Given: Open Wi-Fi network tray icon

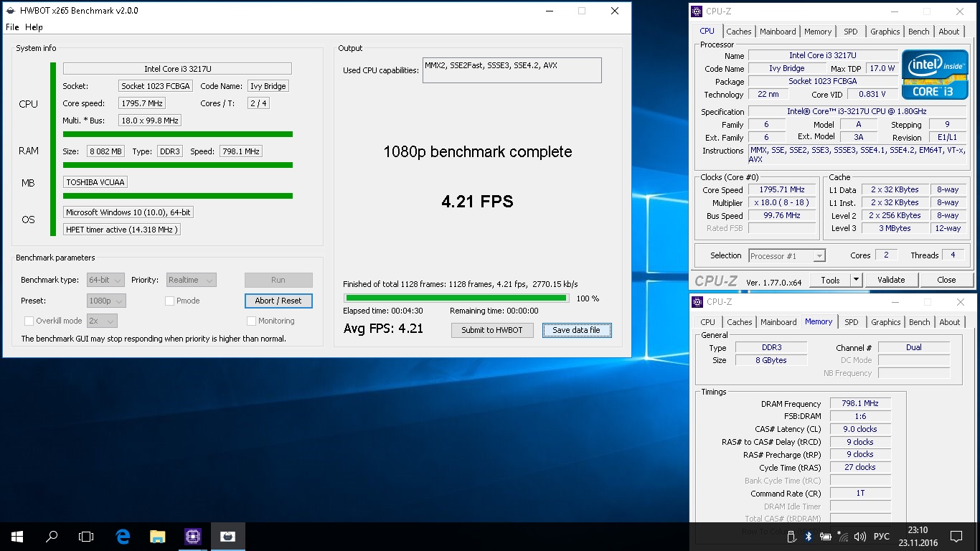Looking at the screenshot, I should click(843, 536).
